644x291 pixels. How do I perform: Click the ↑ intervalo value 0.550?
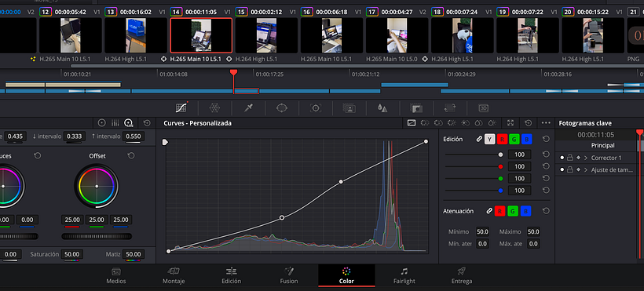click(x=133, y=136)
